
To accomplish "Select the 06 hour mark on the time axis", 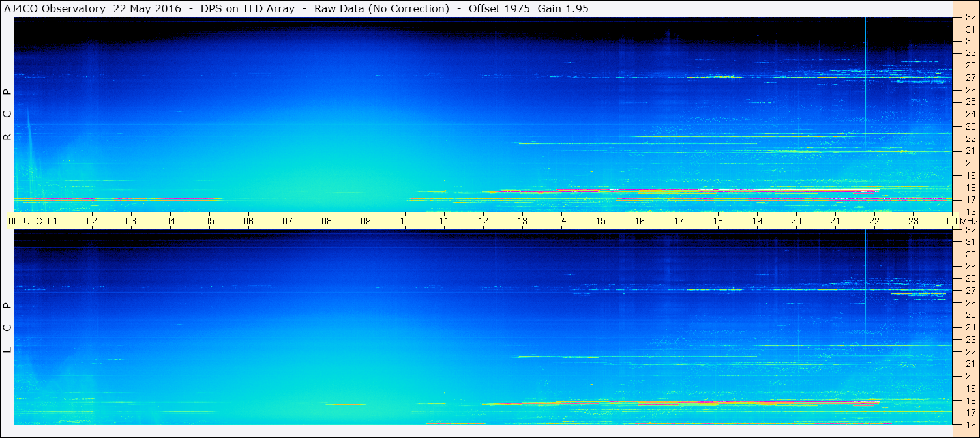I will click(x=248, y=221).
